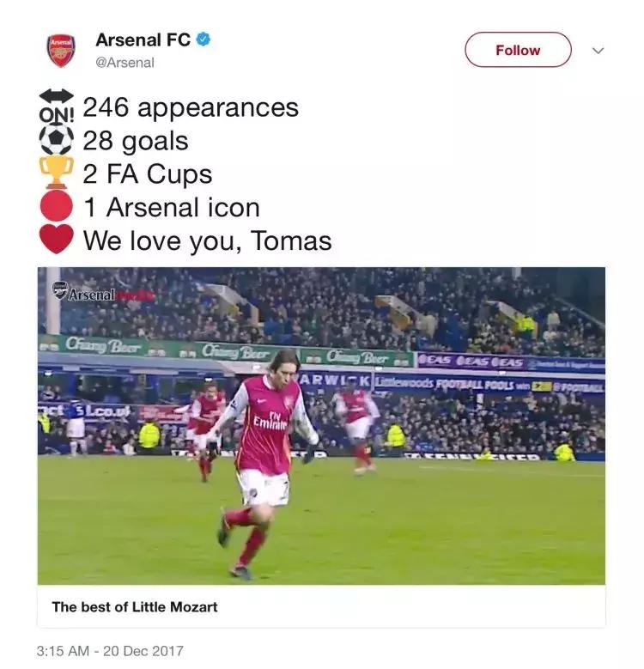Image resolution: width=644 pixels, height=669 pixels.
Task: Click the "246 appearances" text
Action: tap(191, 107)
